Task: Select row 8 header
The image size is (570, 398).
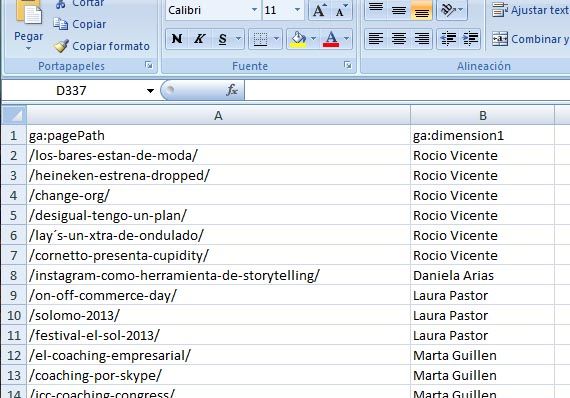Action: click(14, 276)
